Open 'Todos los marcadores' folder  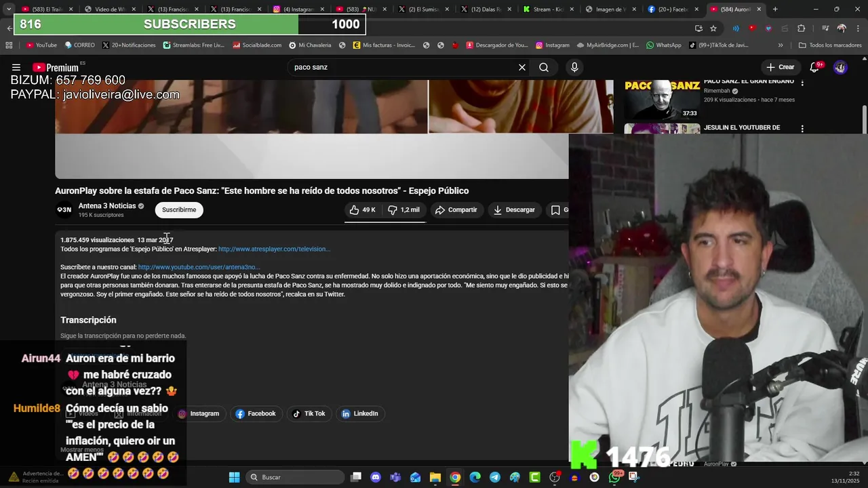click(830, 45)
